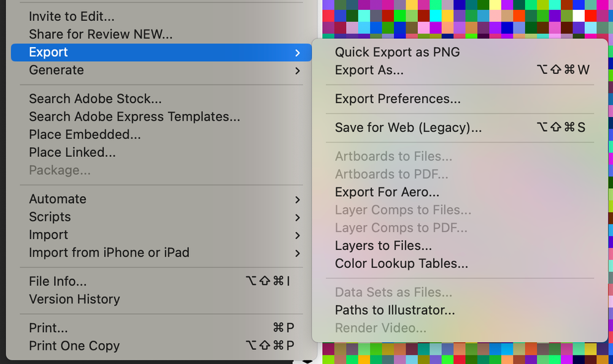Screen dimensions: 613x364
Task: Expand the Automate submenu
Action: click(58, 199)
